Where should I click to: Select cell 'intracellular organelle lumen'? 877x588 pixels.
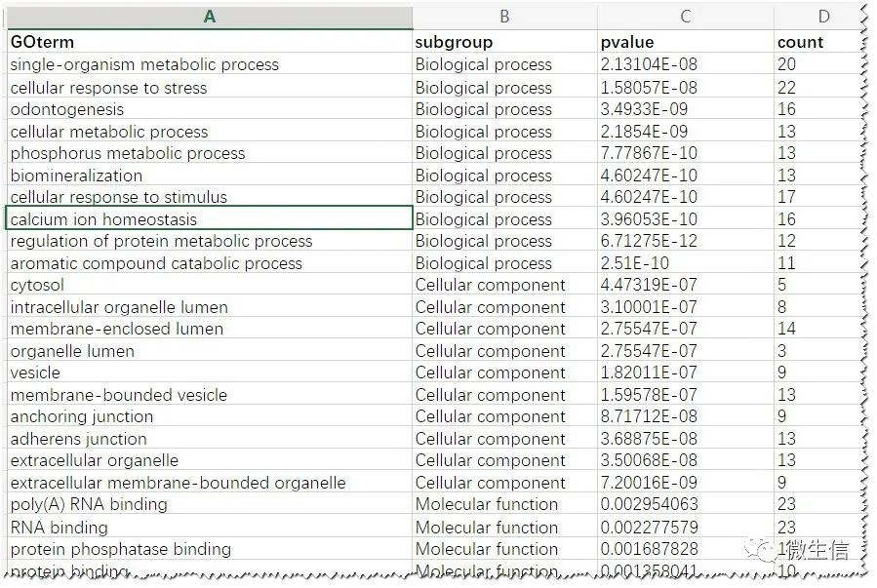click(x=209, y=307)
